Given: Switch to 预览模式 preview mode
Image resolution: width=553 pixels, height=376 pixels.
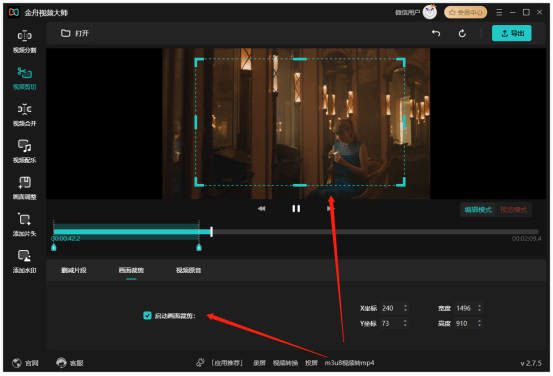Looking at the screenshot, I should click(x=513, y=210).
